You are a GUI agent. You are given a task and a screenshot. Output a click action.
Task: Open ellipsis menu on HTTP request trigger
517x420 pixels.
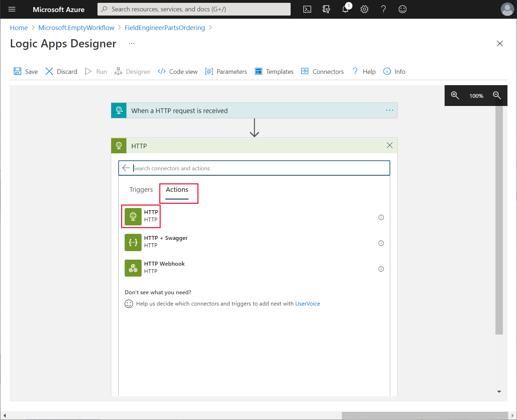click(390, 110)
